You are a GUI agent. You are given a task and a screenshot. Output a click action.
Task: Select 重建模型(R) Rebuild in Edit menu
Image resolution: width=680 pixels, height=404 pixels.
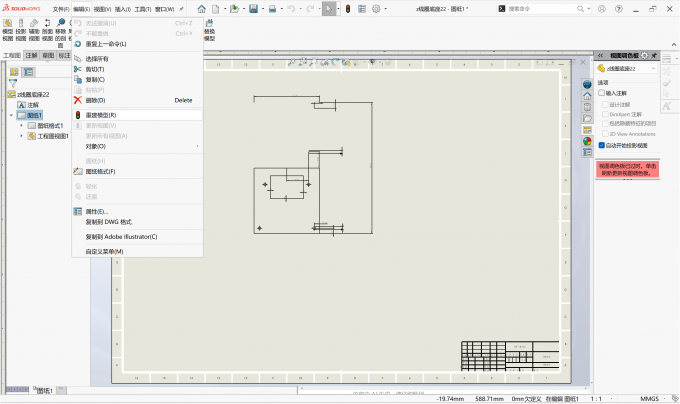pyautogui.click(x=137, y=115)
